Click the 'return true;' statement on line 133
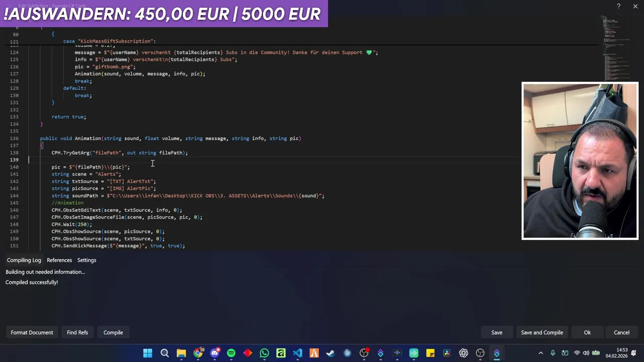644x362 pixels. [68, 117]
